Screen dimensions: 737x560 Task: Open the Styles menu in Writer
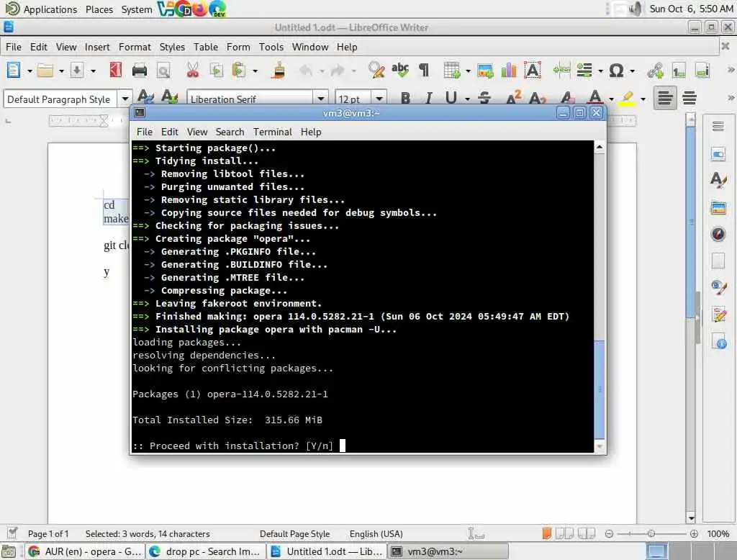coord(172,47)
